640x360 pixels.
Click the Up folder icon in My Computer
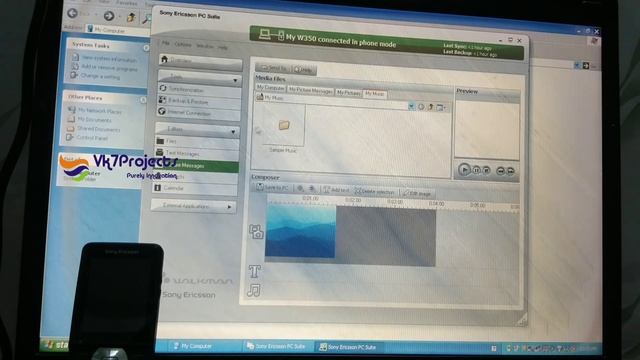(x=131, y=18)
